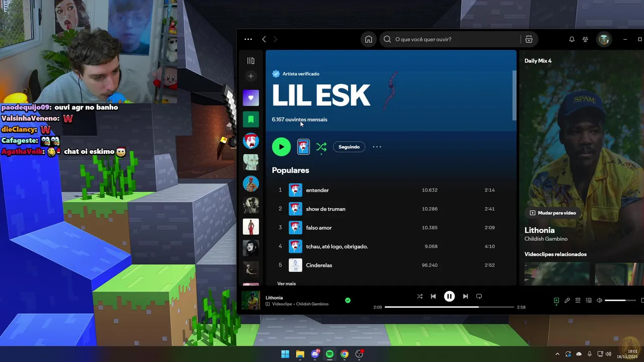Click the Cinderelas album cover thumbnail
The width and height of the screenshot is (644, 362).
pyautogui.click(x=295, y=265)
